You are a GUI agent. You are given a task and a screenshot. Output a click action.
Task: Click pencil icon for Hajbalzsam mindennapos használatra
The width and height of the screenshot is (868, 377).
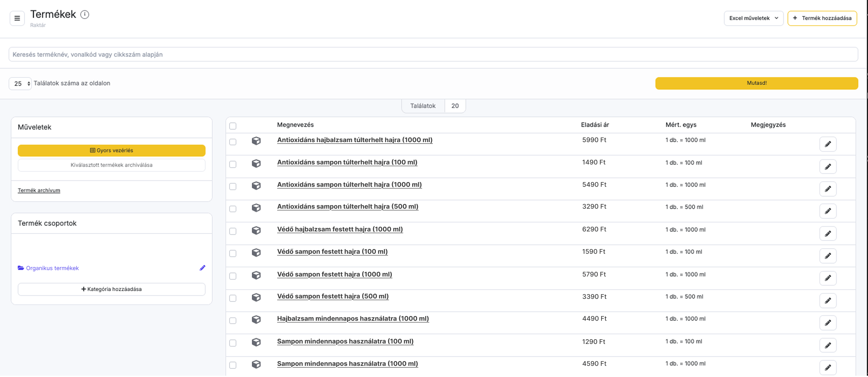click(x=828, y=323)
